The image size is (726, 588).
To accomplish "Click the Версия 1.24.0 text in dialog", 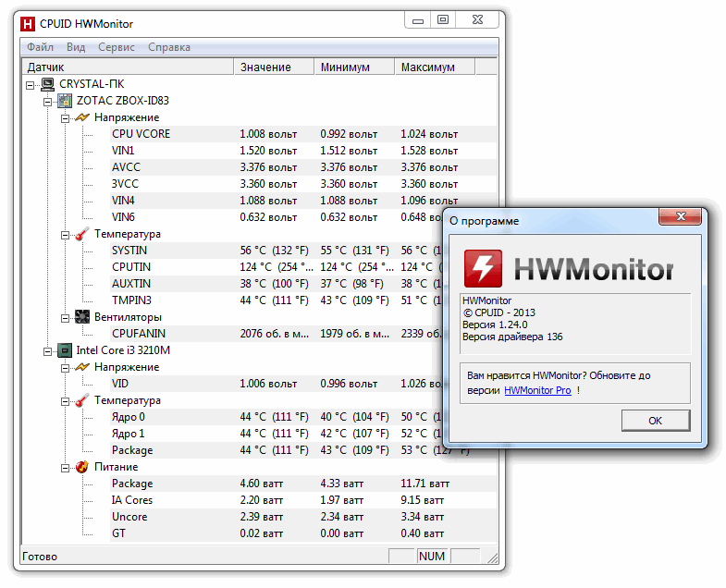I will click(x=495, y=325).
